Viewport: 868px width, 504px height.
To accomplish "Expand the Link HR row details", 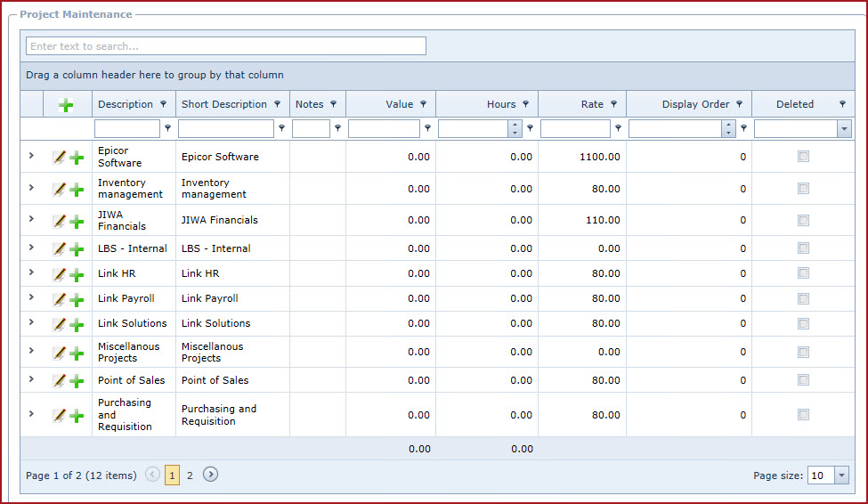I will click(x=31, y=272).
